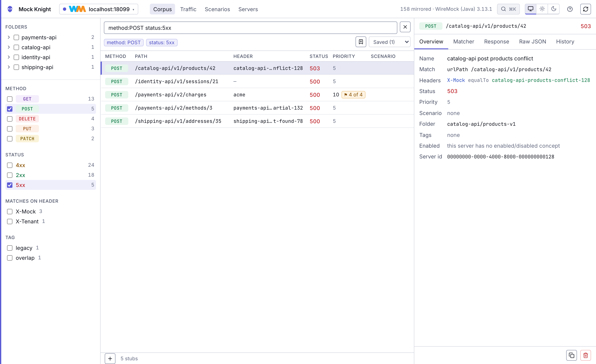The width and height of the screenshot is (596, 364).
Task: Switch to light theme sun icon
Action: (x=542, y=9)
